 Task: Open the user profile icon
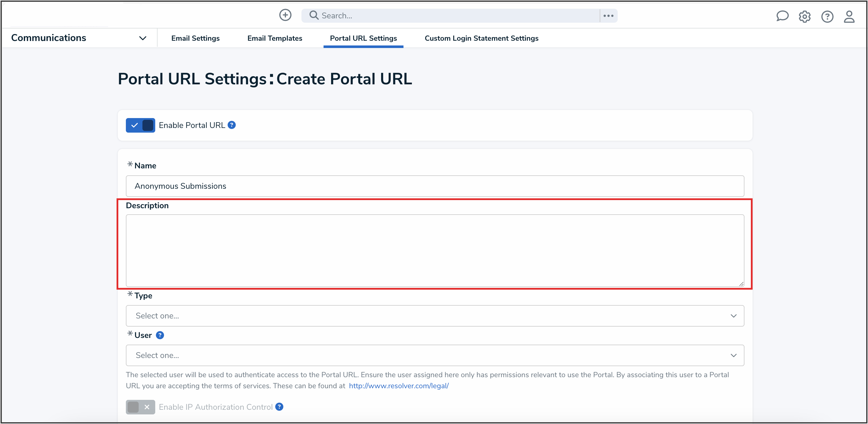(x=849, y=16)
